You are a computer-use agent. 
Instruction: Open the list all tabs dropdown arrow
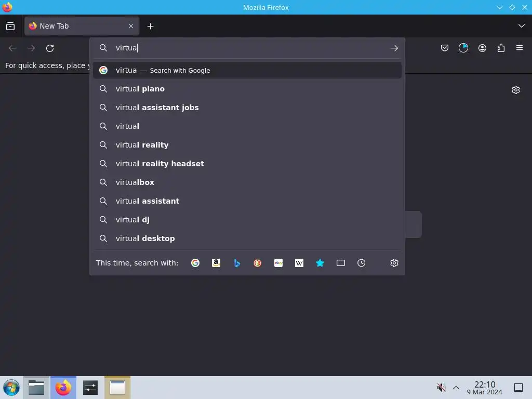tap(522, 26)
